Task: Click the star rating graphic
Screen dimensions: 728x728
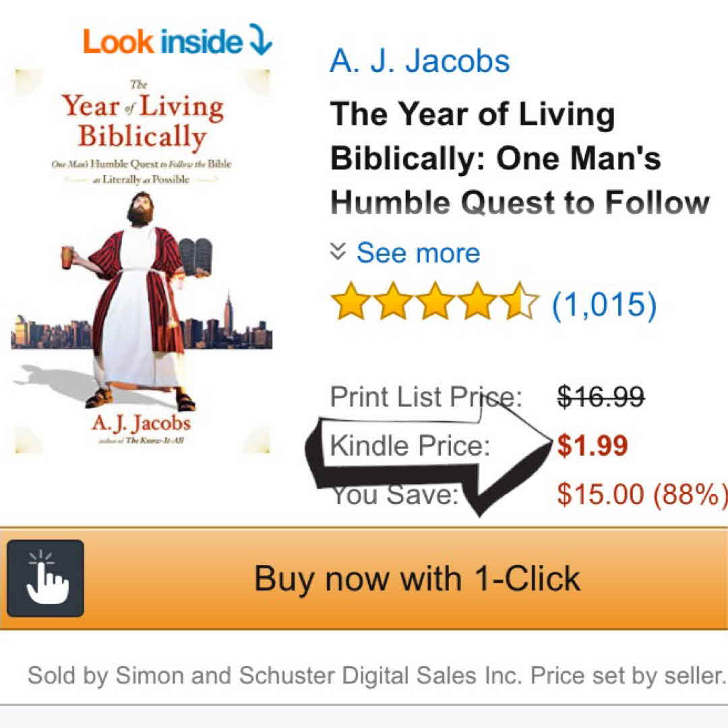Action: tap(435, 301)
